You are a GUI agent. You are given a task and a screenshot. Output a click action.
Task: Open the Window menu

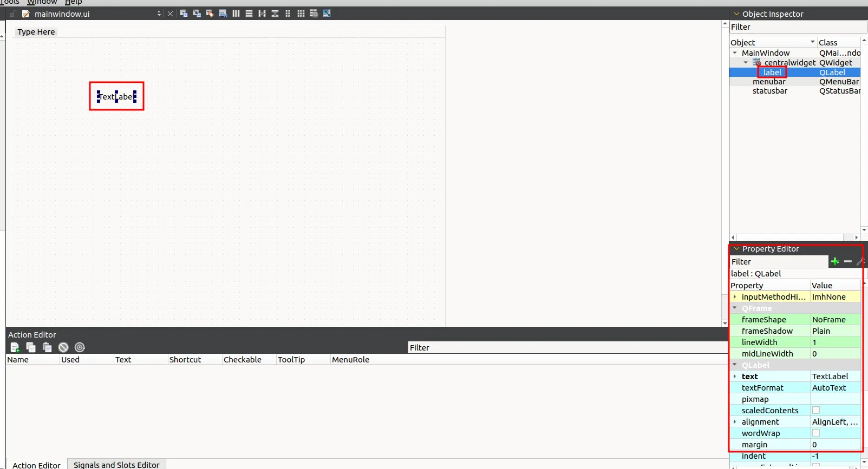pos(42,2)
